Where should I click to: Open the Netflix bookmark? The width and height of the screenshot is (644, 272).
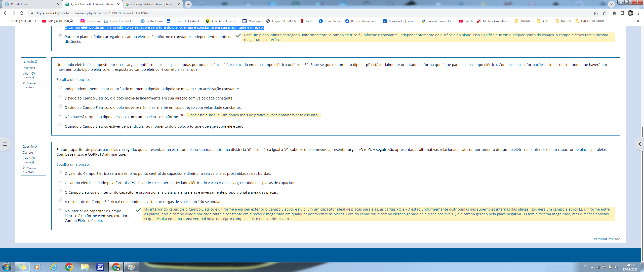pyautogui.click(x=307, y=21)
